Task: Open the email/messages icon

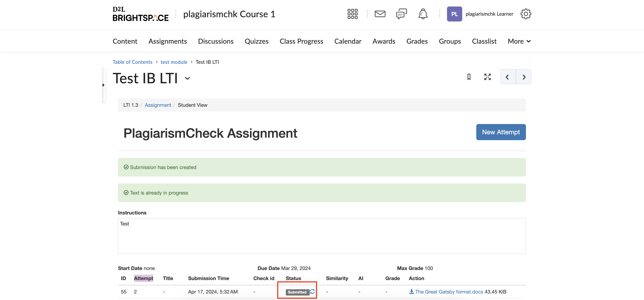Action: pyautogui.click(x=379, y=14)
